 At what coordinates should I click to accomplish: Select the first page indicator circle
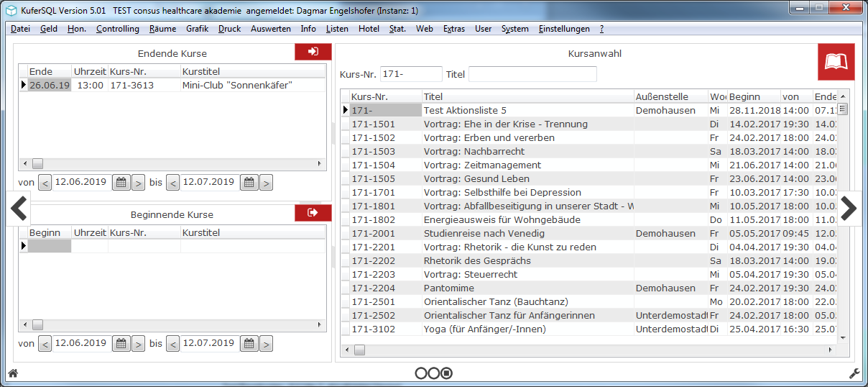(421, 373)
